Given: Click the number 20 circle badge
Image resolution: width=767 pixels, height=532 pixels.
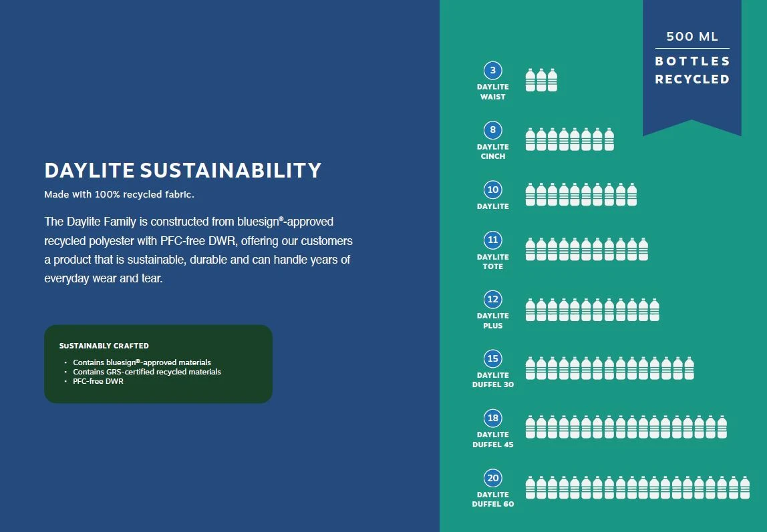Looking at the screenshot, I should (x=493, y=478).
